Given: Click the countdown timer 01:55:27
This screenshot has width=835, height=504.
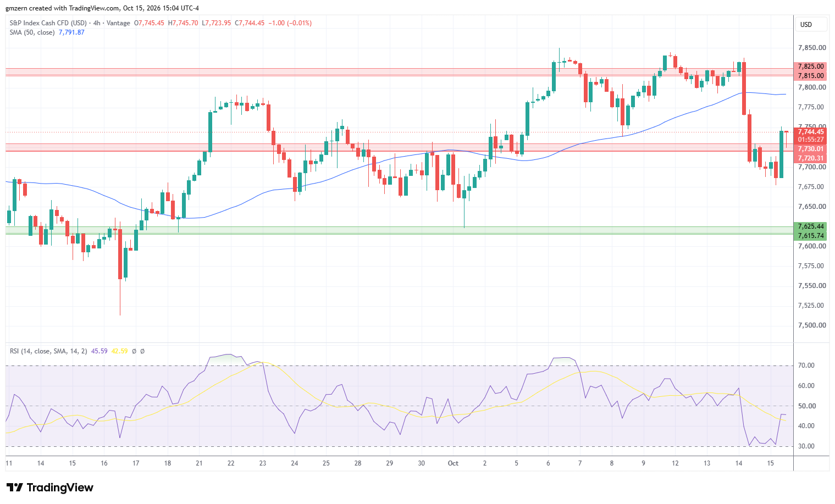Looking at the screenshot, I should tap(810, 140).
